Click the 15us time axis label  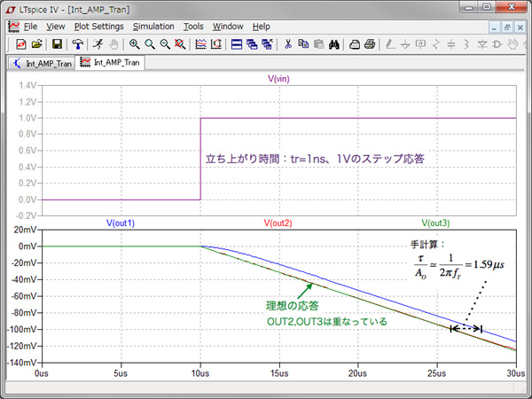[278, 373]
